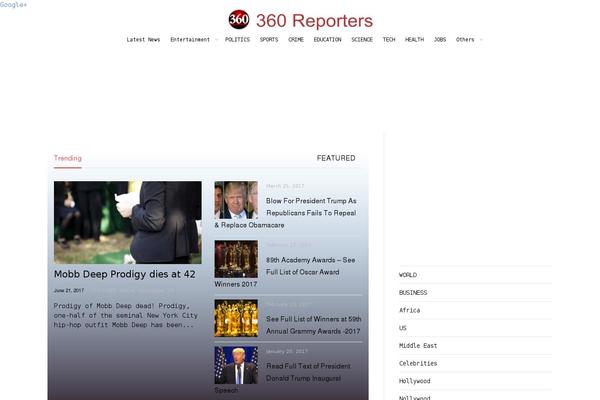Viewport: 600px width, 400px height.
Task: Click the Prodigy of Mobb Deep excerpt
Action: (126, 315)
